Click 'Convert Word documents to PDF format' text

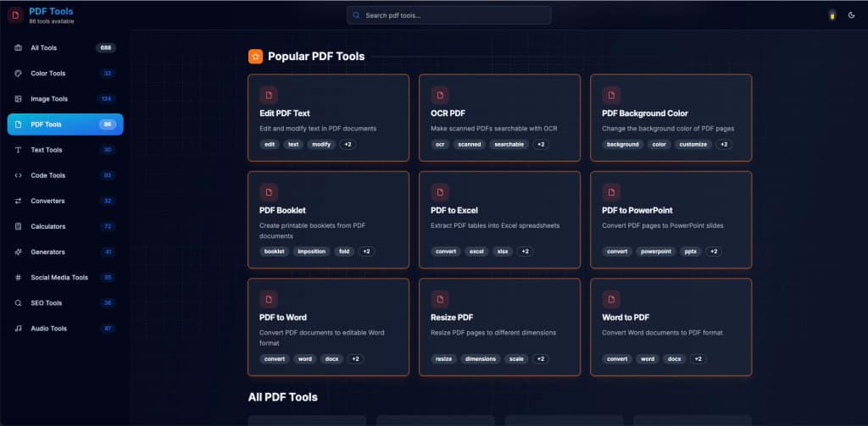coord(662,333)
